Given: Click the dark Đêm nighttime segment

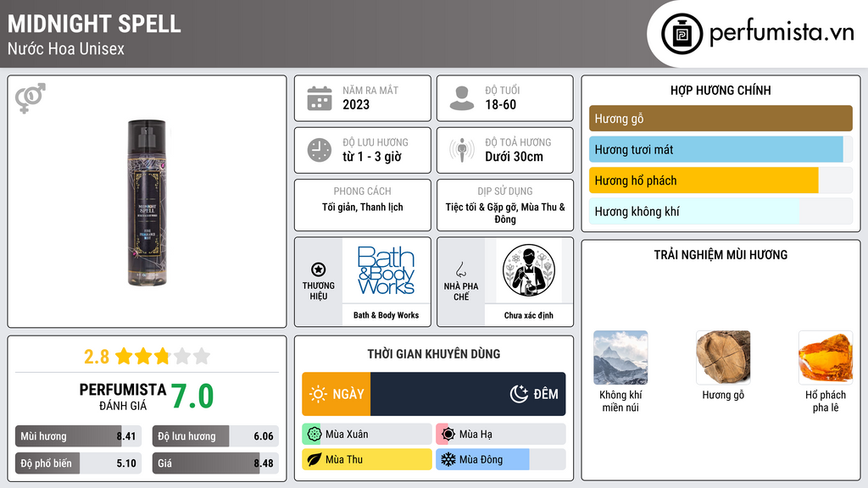Looking at the screenshot, I should click(468, 394).
